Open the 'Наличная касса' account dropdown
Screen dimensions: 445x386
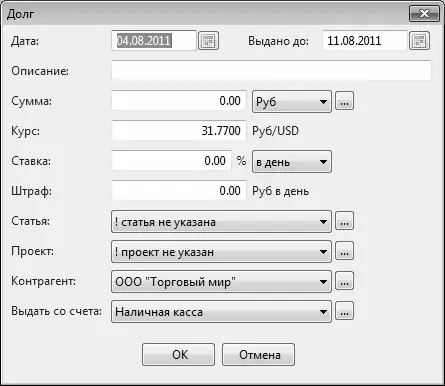221,311
